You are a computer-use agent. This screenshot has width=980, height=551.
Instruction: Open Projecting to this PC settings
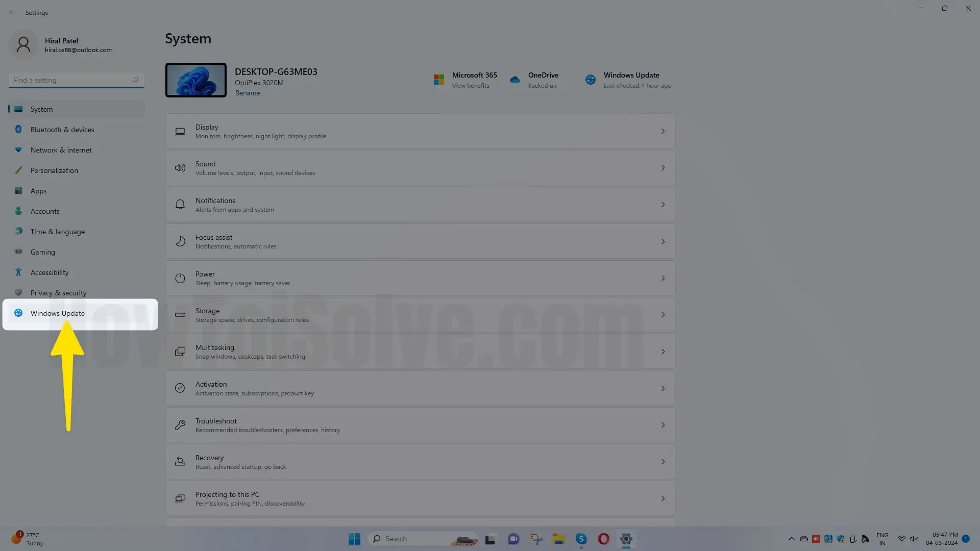(420, 498)
